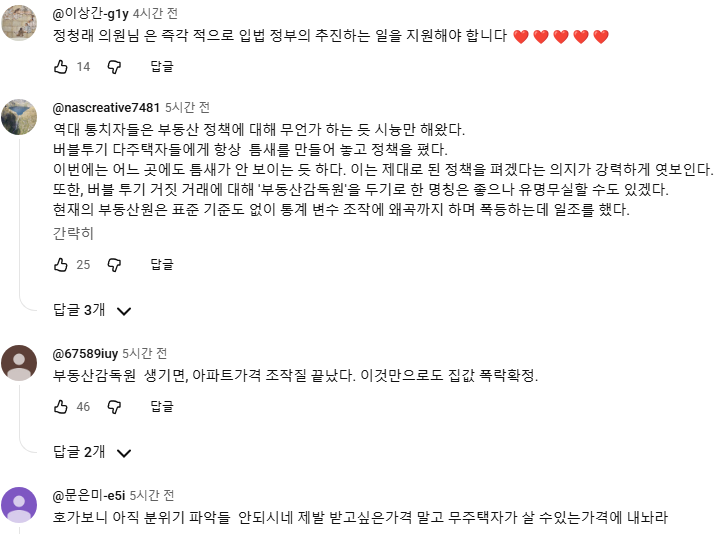Expand 2 replies under @67589iuy comment
Viewport: 717px width, 534px height.
tap(93, 452)
